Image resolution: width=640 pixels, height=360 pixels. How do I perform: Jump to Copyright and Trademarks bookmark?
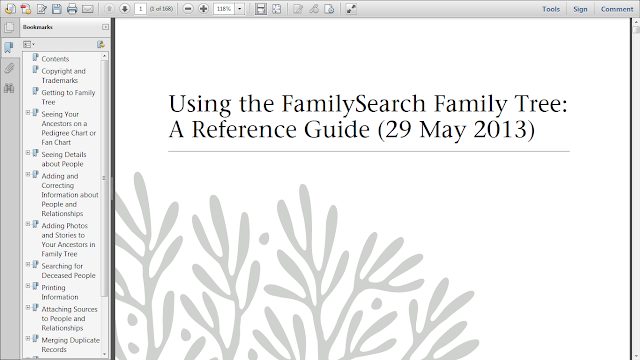(x=63, y=76)
